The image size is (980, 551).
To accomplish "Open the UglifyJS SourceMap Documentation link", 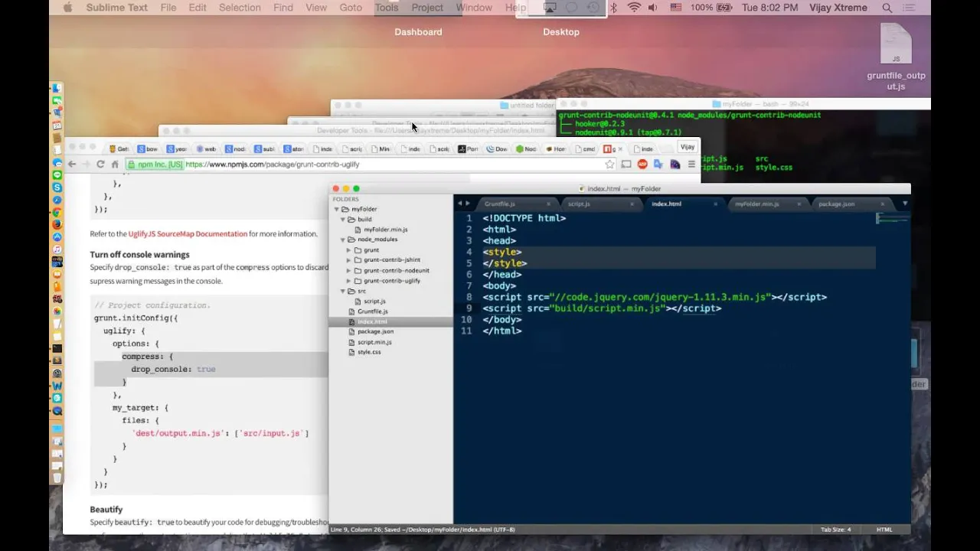I will pos(188,234).
